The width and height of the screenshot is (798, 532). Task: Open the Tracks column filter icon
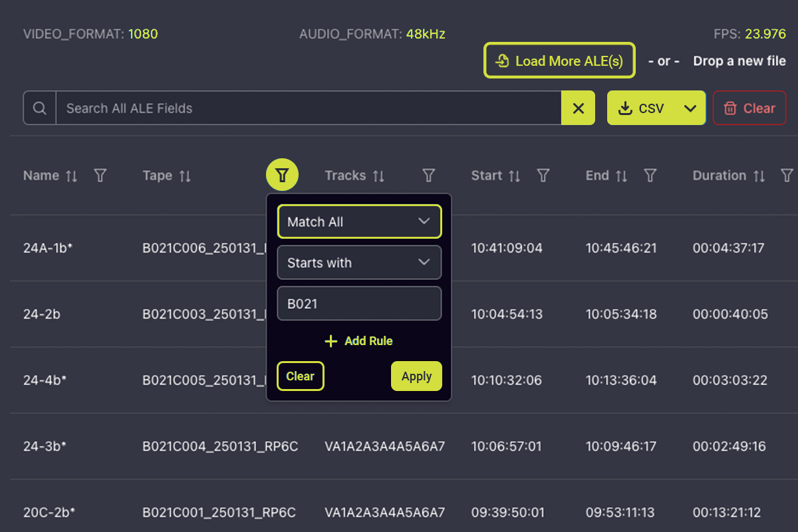tap(429, 176)
